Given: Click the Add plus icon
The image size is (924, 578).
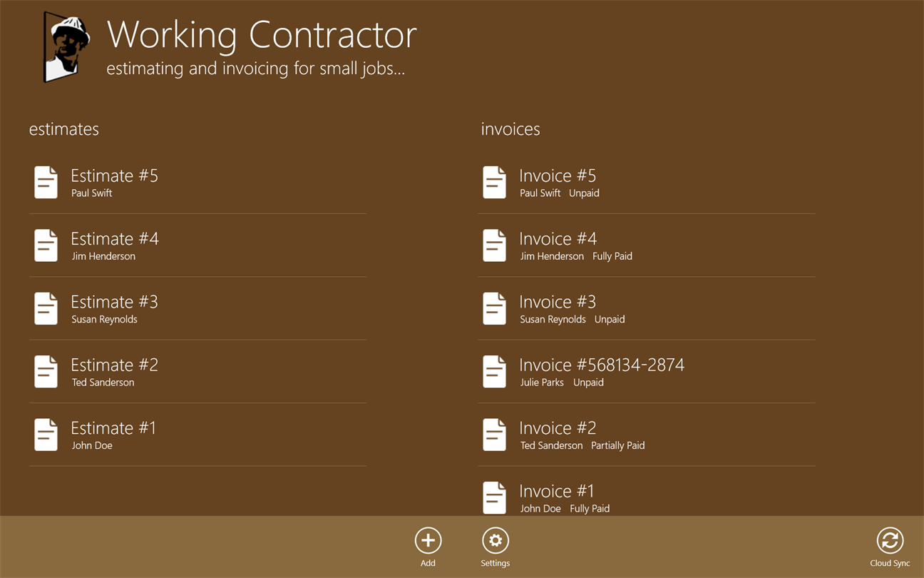Looking at the screenshot, I should [428, 541].
